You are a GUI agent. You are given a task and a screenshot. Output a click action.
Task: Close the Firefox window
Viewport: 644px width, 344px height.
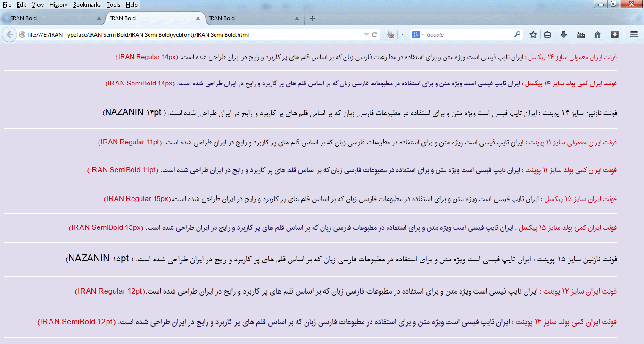pos(631,4)
